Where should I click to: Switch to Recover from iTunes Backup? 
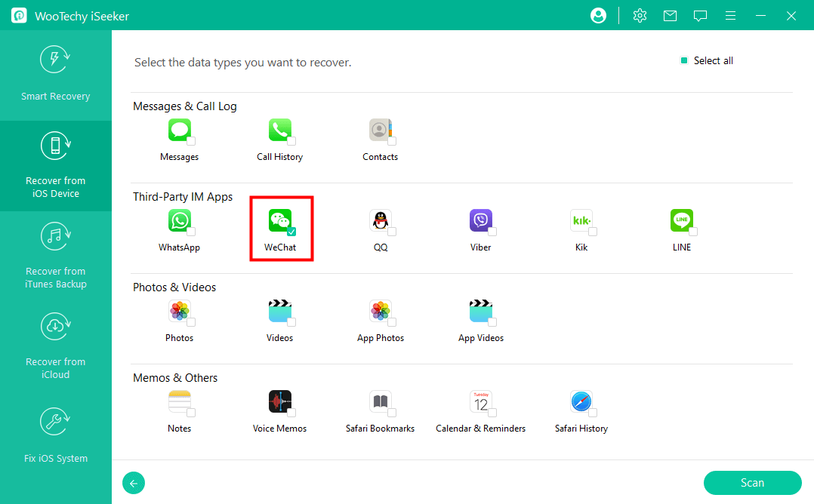click(55, 257)
